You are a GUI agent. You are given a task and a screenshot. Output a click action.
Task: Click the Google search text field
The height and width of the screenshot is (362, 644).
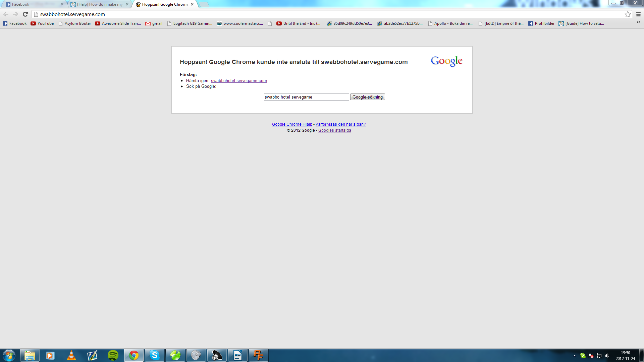[x=306, y=97]
